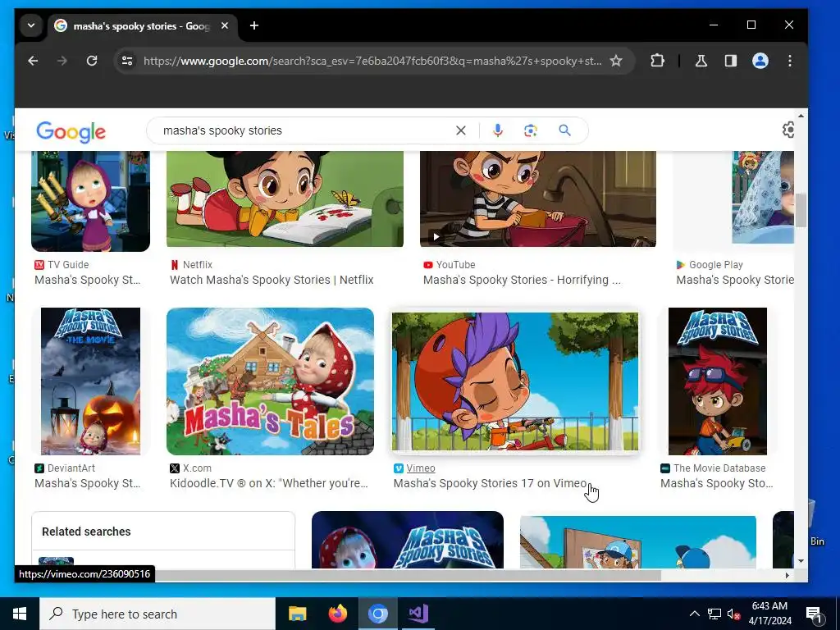The height and width of the screenshot is (630, 840).
Task: Click the forward navigation arrow
Action: (x=62, y=61)
